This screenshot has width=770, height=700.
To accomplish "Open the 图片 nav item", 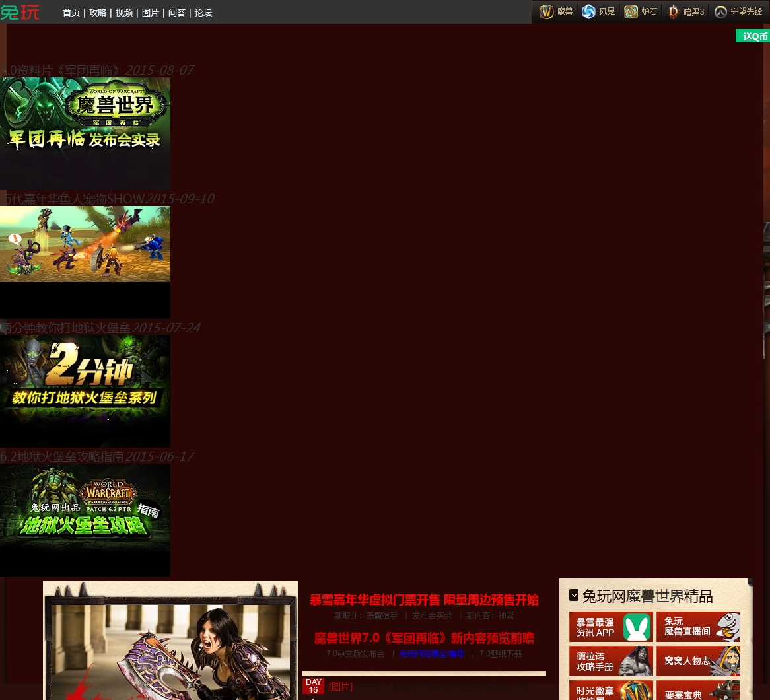I will point(151,13).
